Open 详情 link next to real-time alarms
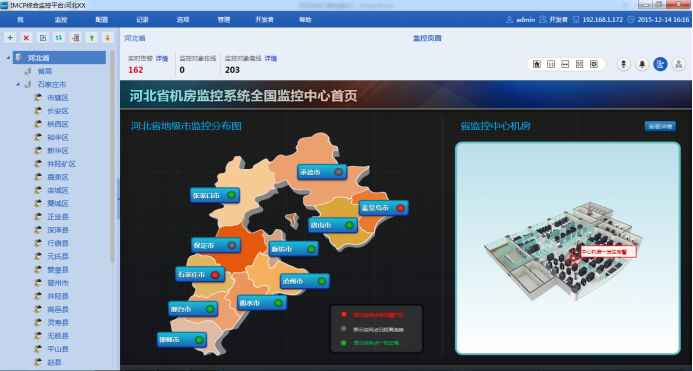Image resolution: width=693 pixels, height=371 pixels. [x=162, y=58]
